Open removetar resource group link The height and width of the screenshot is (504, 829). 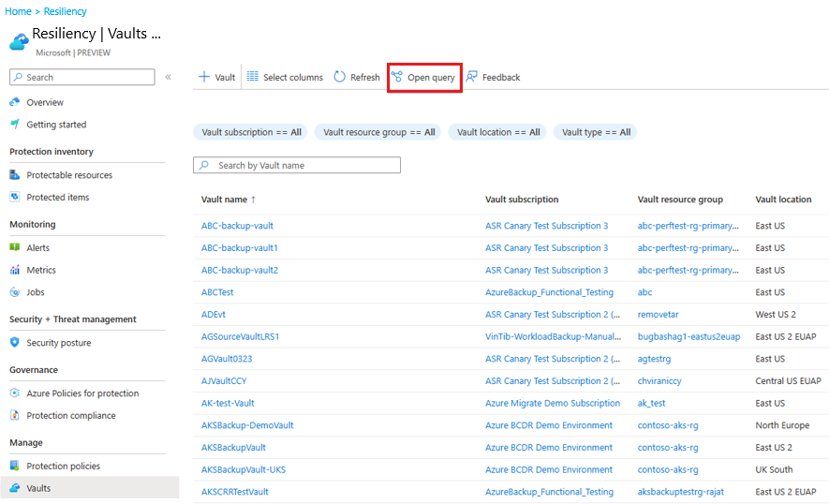tap(658, 315)
